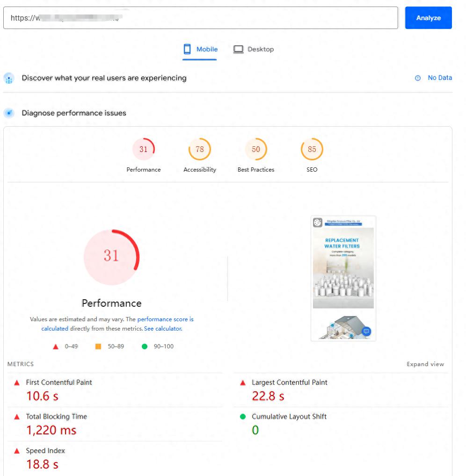Expand view of the metrics section
The image size is (466, 476).
pos(425,364)
